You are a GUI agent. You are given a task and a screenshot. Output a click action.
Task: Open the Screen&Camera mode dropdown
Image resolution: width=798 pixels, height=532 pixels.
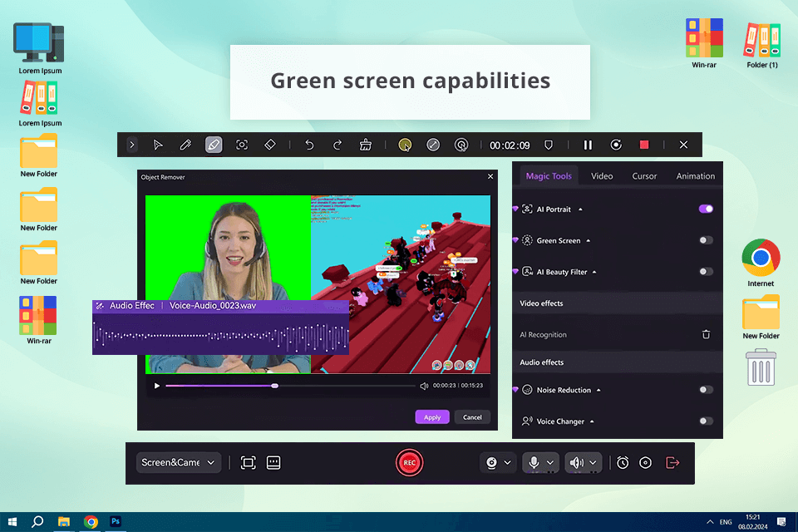pos(178,463)
